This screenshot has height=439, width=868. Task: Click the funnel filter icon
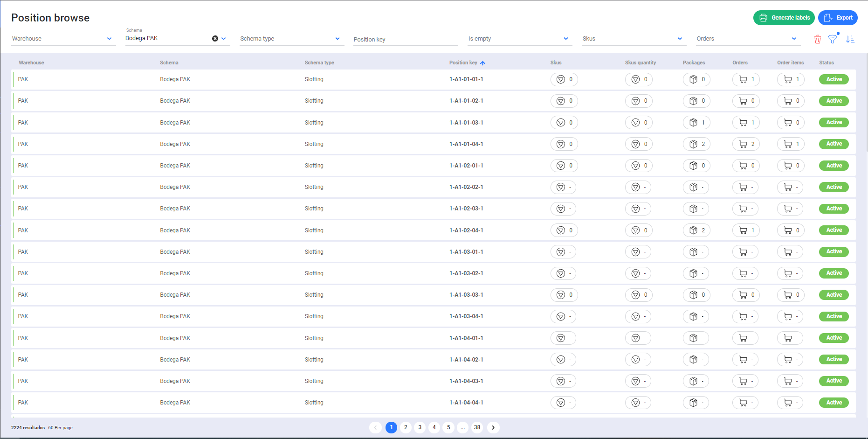tap(833, 39)
